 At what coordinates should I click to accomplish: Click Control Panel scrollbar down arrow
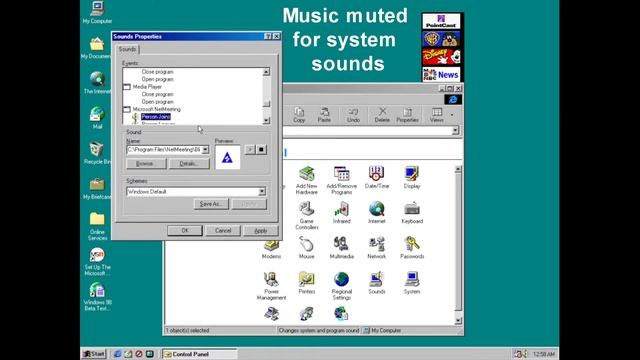458,321
